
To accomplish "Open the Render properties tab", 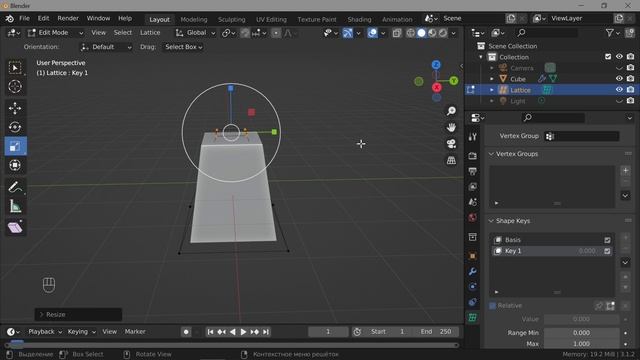I will coord(473,156).
